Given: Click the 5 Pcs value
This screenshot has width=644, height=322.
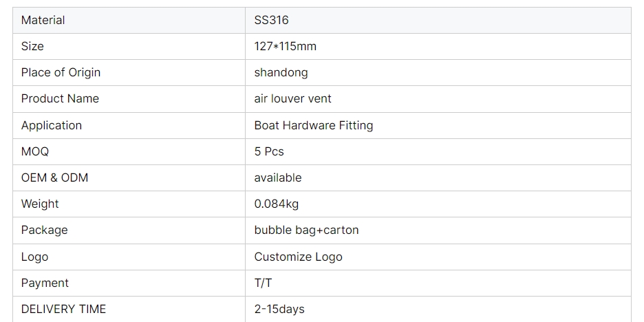Looking at the screenshot, I should (x=268, y=151).
